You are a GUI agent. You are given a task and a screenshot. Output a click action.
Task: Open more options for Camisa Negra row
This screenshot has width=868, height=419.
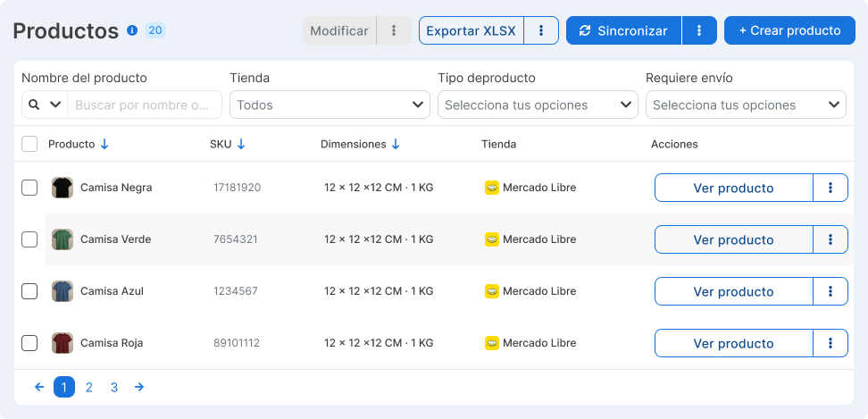[830, 188]
